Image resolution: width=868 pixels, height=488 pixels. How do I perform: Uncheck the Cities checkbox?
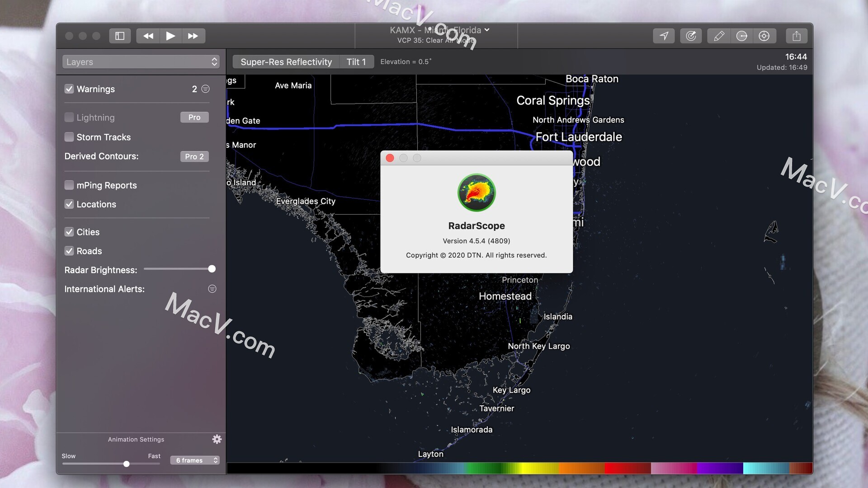pyautogui.click(x=69, y=232)
